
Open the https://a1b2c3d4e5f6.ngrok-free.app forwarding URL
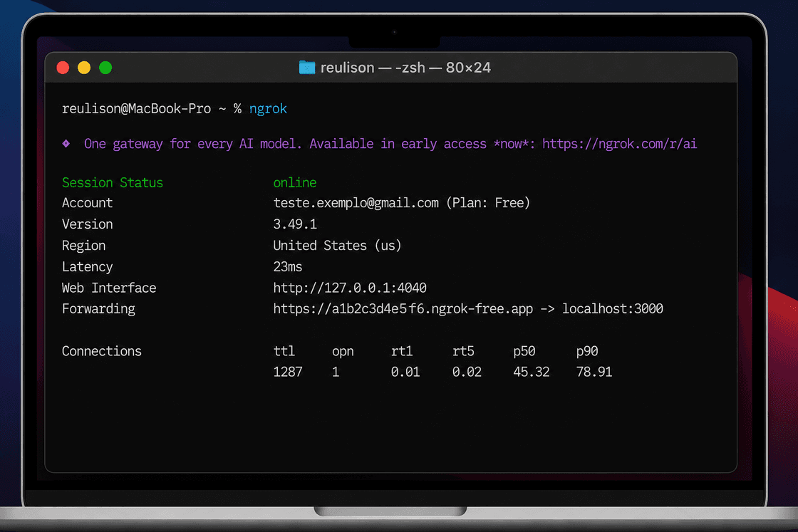pyautogui.click(x=403, y=308)
